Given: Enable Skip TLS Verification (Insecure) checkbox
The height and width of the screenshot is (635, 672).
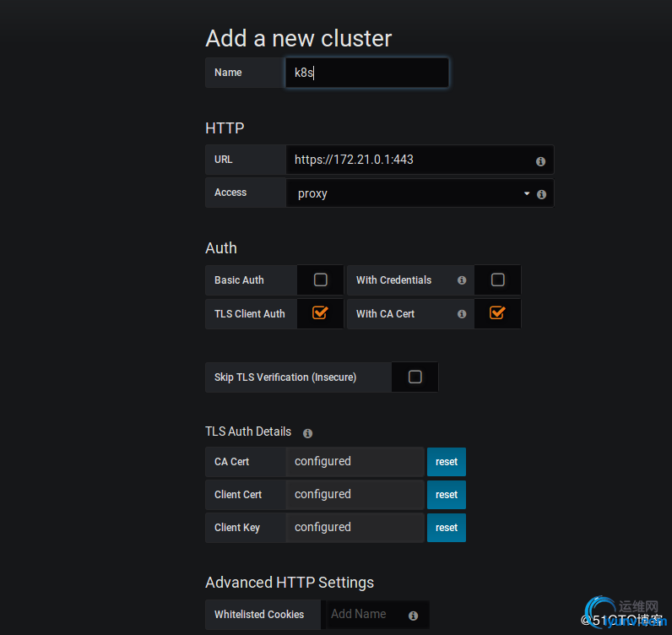Looking at the screenshot, I should coord(415,377).
